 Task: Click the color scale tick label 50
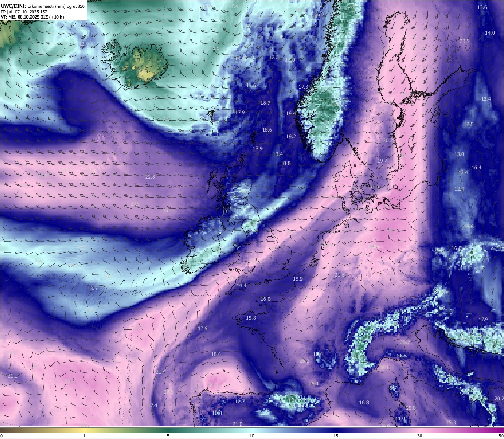point(501,436)
